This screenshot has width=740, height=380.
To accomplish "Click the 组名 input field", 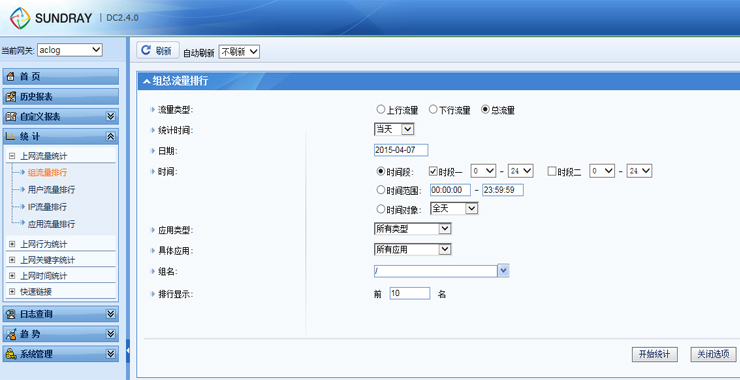I will click(x=436, y=270).
